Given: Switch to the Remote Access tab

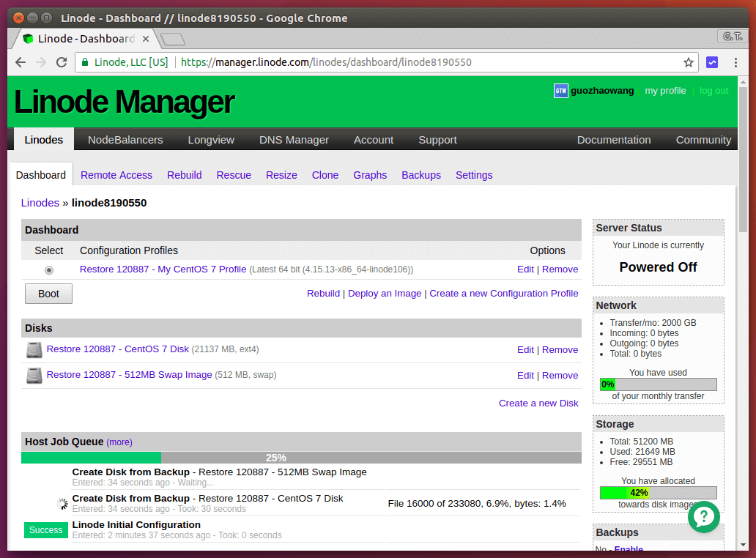Looking at the screenshot, I should [x=116, y=175].
